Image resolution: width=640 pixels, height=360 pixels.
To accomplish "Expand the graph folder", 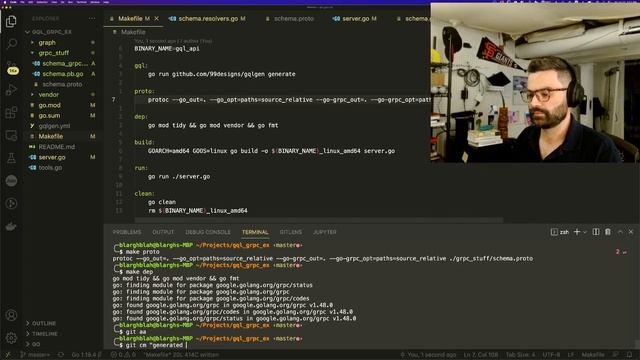I will (x=47, y=42).
